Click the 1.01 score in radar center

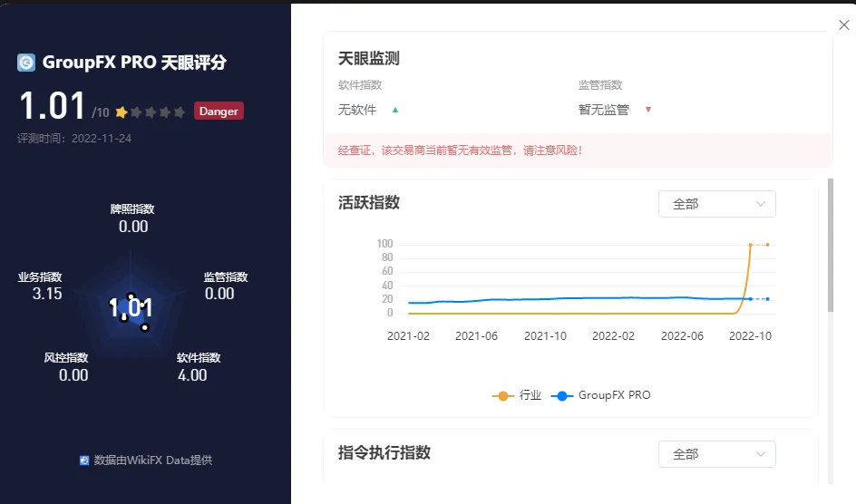[x=131, y=308]
